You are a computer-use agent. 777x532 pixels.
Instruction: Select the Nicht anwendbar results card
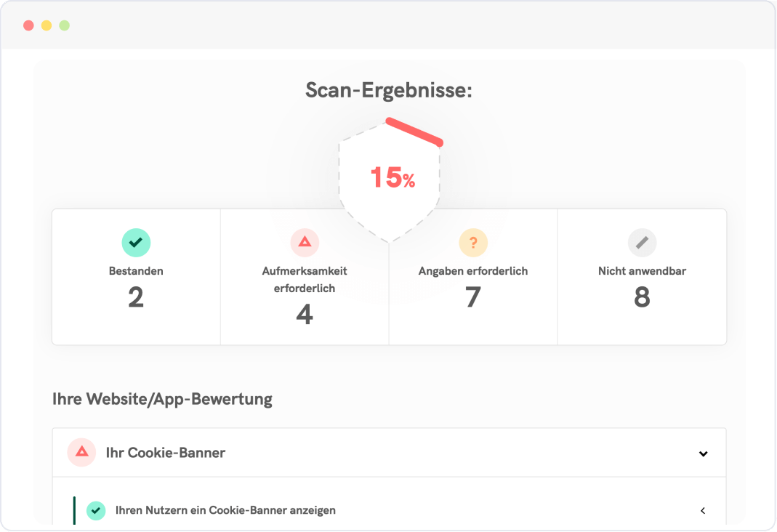point(643,277)
